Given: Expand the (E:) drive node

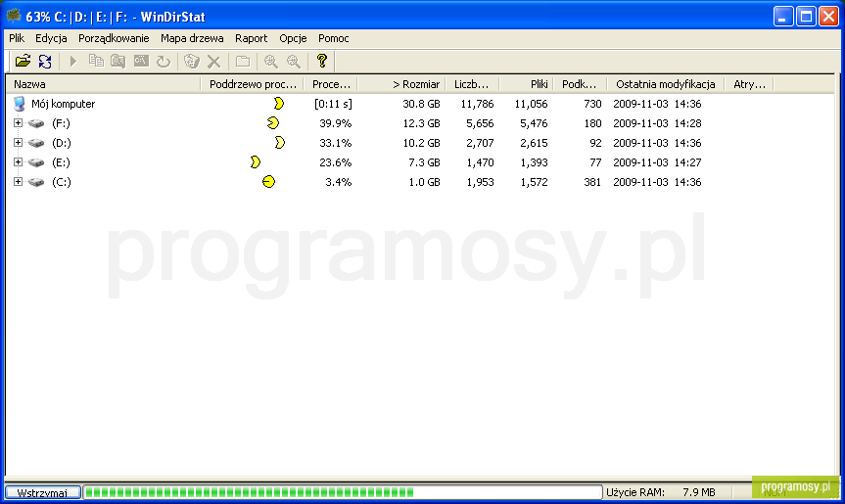Looking at the screenshot, I should coord(18,162).
